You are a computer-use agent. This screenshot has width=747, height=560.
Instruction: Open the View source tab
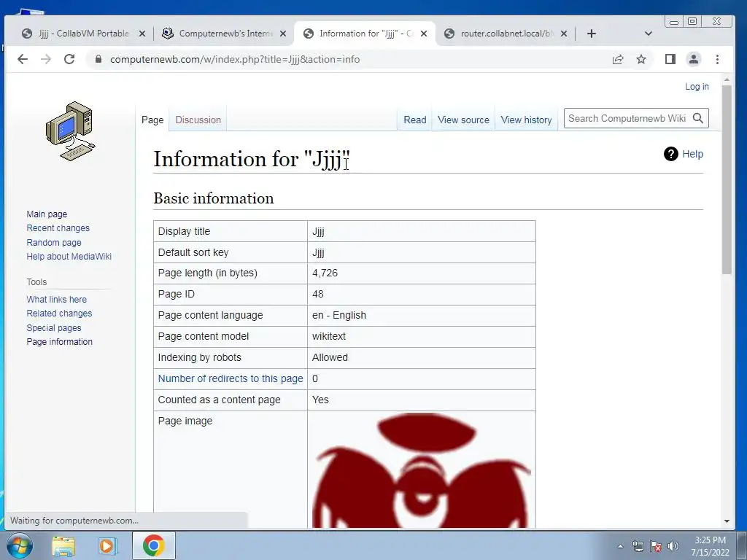point(463,120)
